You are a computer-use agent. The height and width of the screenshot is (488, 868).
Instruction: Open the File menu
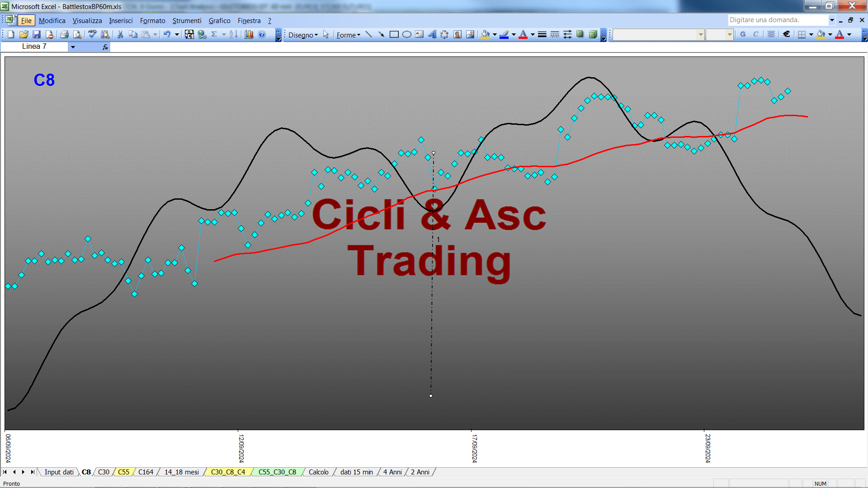point(26,20)
